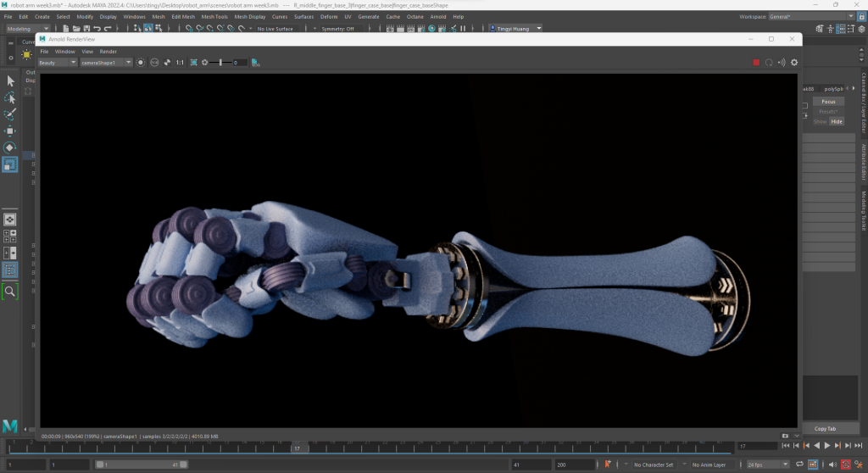Toggle loop playback mode
This screenshot has width=868, height=473.
click(798, 465)
